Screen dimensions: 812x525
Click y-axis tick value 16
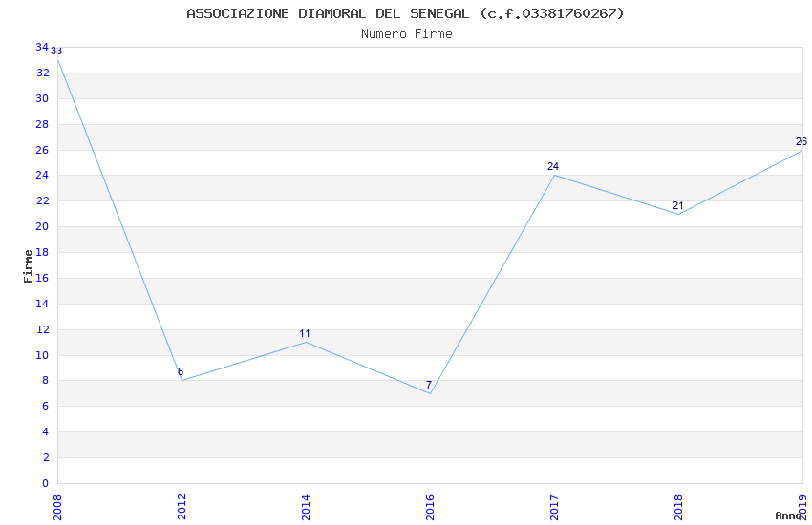[x=42, y=278]
